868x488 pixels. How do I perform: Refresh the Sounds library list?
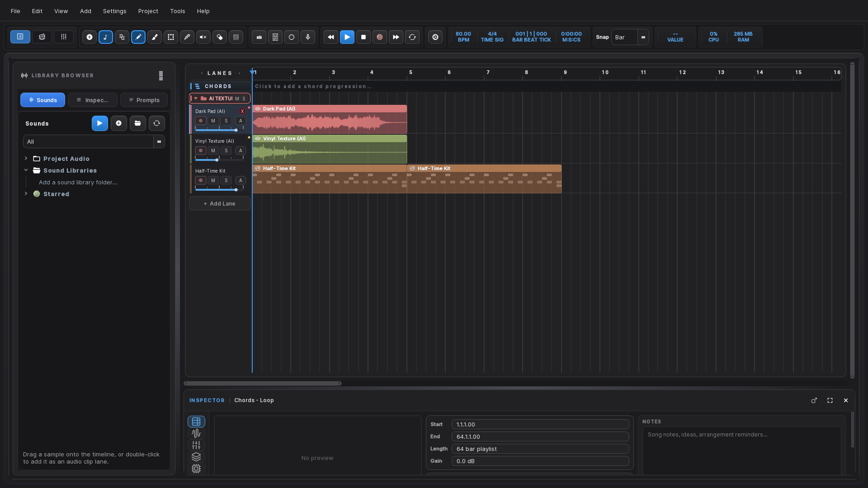click(x=157, y=123)
